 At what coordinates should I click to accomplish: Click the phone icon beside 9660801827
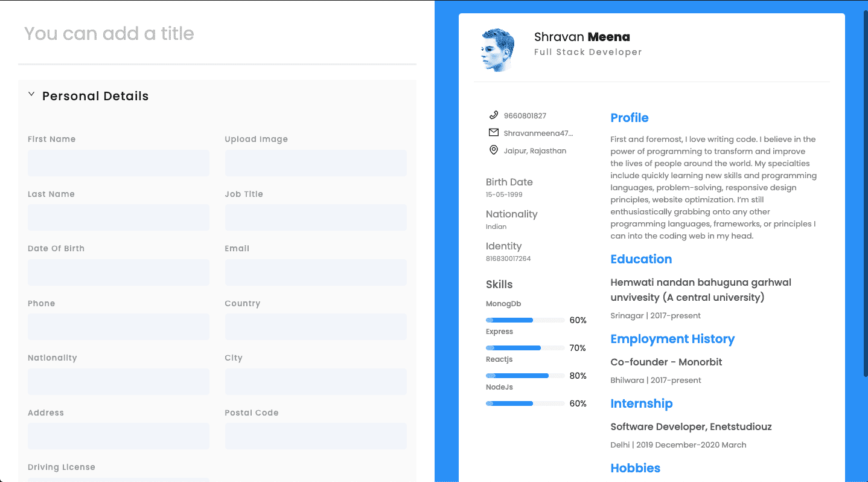pyautogui.click(x=493, y=115)
